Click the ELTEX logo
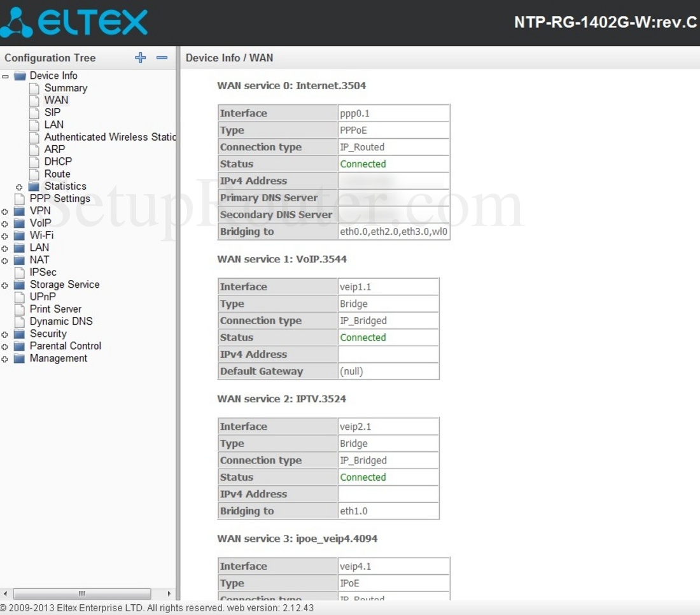 point(75,22)
